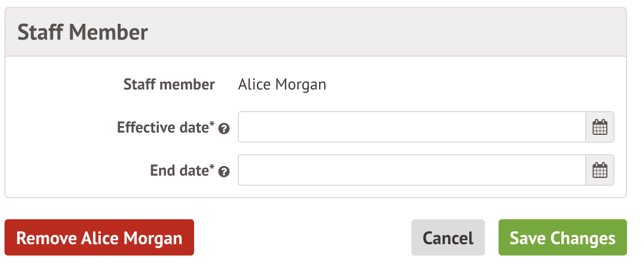This screenshot has height=264, width=644.
Task: Choose an end date using the calendar button
Action: point(599,170)
